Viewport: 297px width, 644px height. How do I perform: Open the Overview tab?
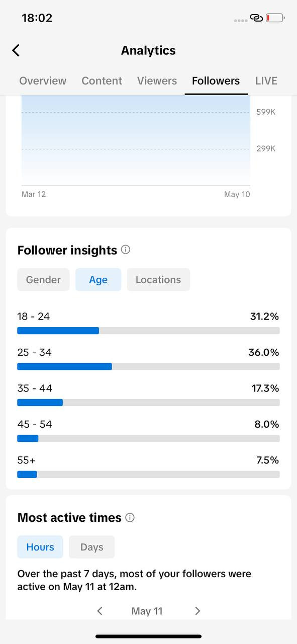[43, 80]
